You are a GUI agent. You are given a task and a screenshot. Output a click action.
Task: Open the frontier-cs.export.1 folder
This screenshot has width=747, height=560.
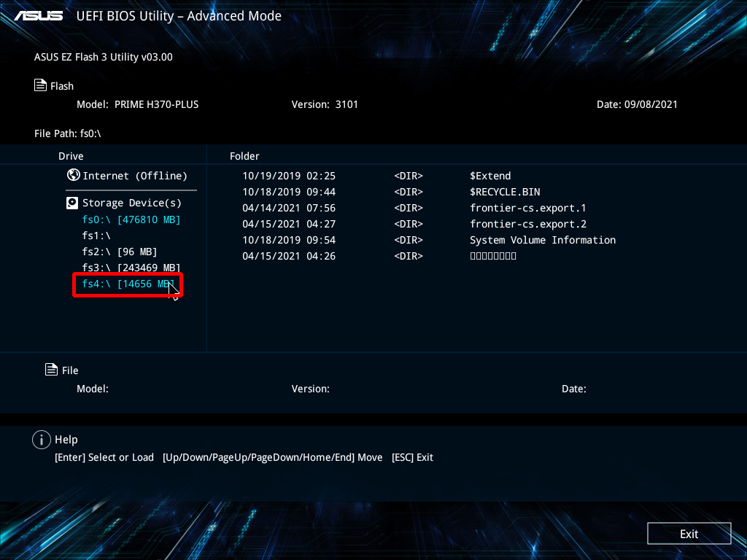point(528,208)
